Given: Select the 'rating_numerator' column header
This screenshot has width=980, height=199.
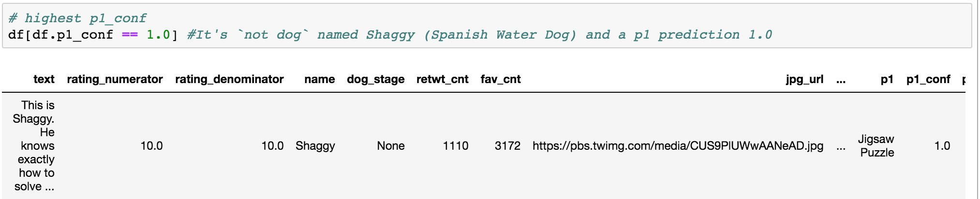Looking at the screenshot, I should (x=115, y=79).
